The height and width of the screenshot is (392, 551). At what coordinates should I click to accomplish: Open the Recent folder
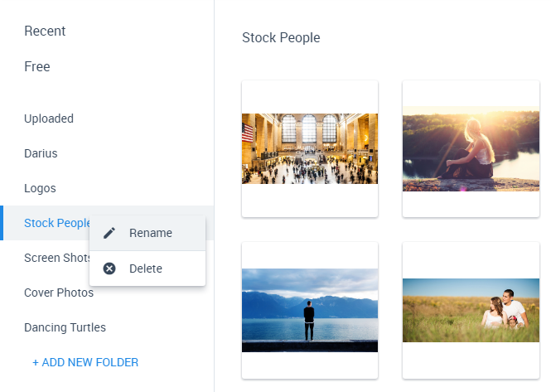click(x=45, y=31)
